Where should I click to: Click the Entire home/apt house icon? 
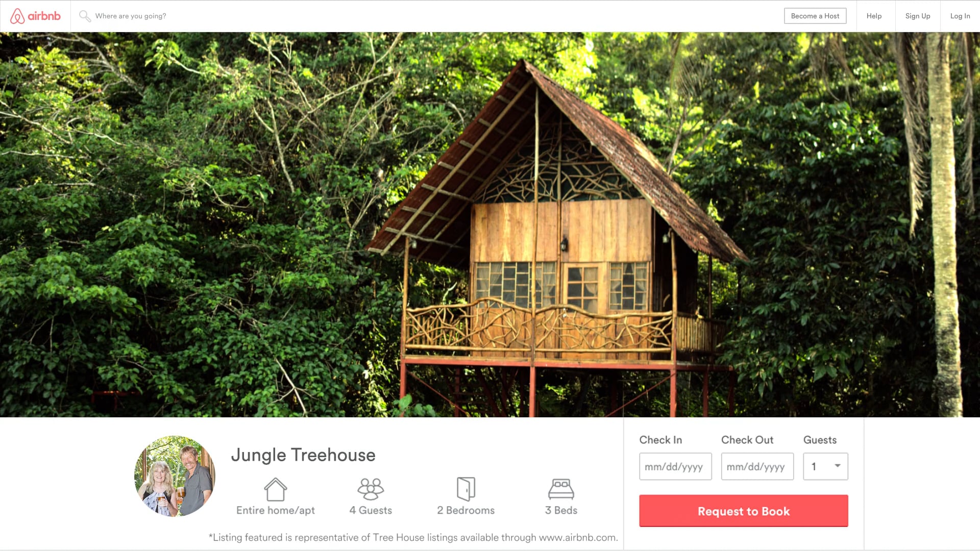click(275, 489)
